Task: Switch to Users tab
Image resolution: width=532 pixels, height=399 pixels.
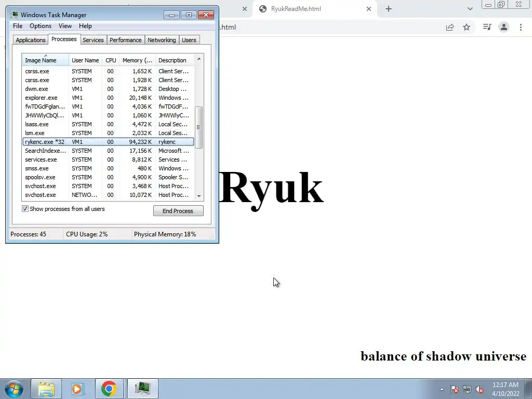Action: [189, 40]
